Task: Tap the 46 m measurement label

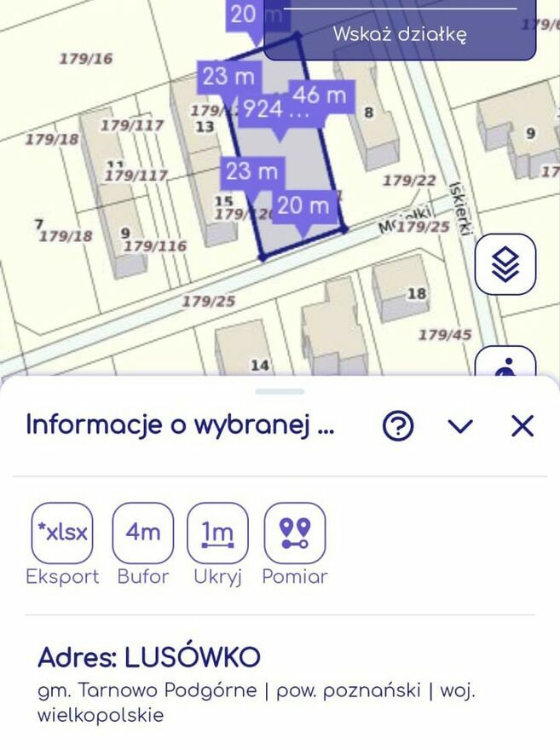Action: pos(320,95)
